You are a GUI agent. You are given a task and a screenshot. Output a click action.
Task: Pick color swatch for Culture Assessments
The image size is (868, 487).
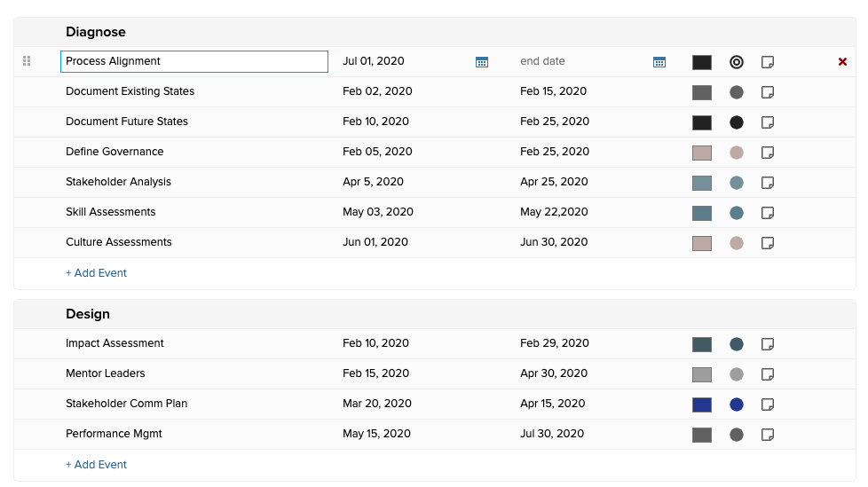tap(702, 243)
